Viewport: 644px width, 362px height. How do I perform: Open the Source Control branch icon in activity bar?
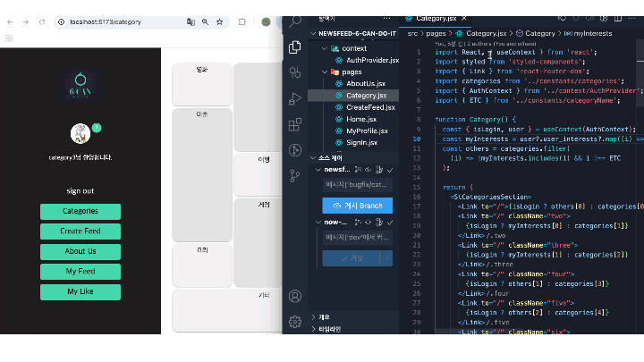click(295, 176)
